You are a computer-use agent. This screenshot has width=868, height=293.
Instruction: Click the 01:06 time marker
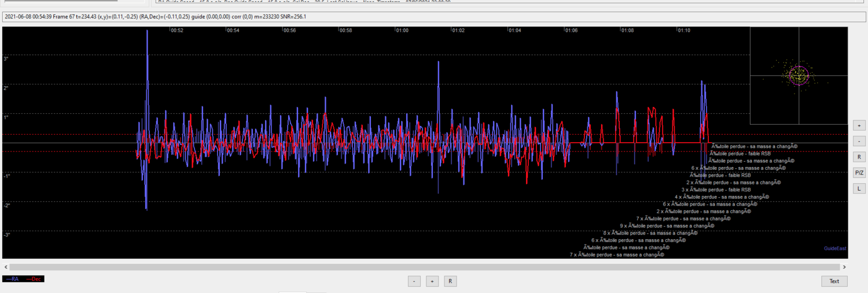[x=571, y=30]
